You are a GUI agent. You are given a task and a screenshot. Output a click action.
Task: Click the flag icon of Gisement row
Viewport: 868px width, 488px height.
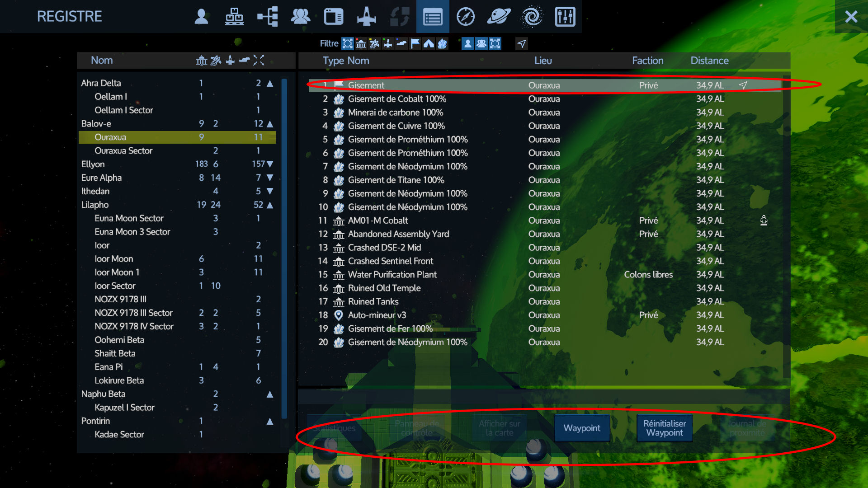[339, 85]
